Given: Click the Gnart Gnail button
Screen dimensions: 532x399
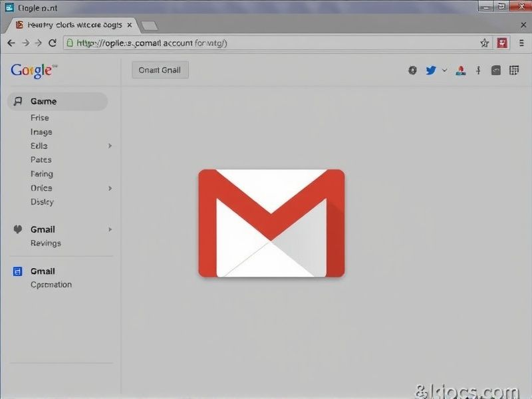Looking at the screenshot, I should point(160,70).
